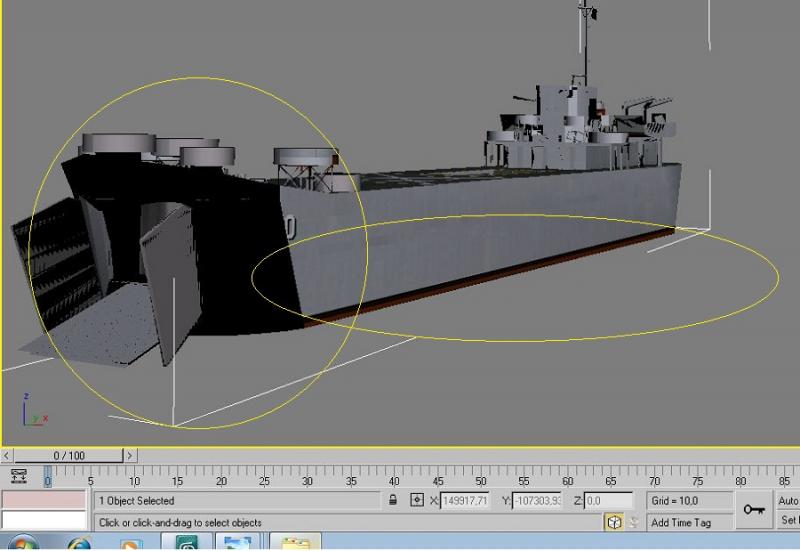This screenshot has width=800, height=551.
Task: Click the Z coordinate field
Action: click(x=608, y=500)
